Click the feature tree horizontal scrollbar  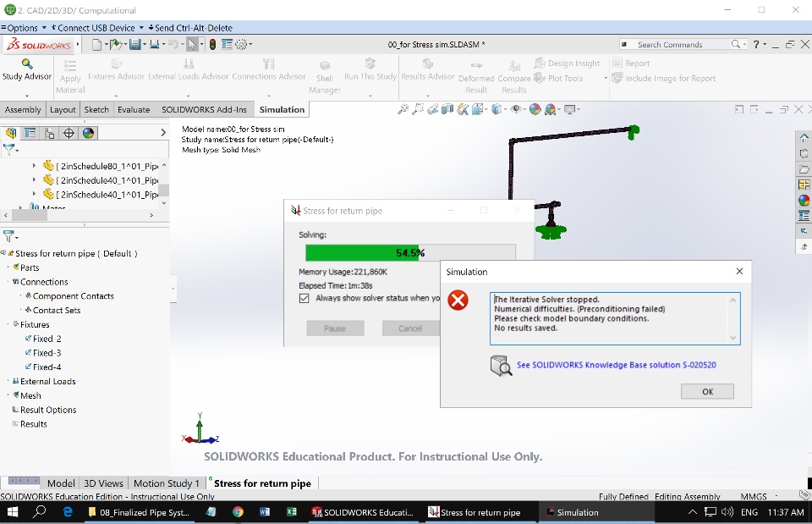pos(78,214)
